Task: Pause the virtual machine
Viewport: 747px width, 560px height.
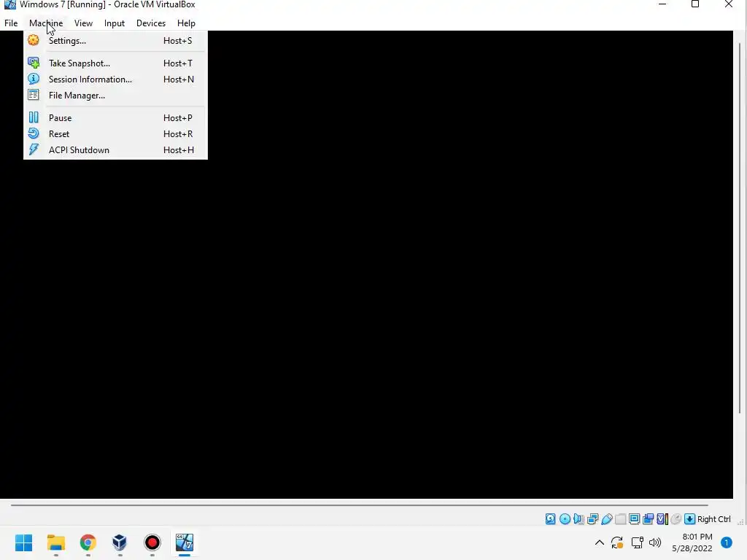Action: click(x=115, y=117)
